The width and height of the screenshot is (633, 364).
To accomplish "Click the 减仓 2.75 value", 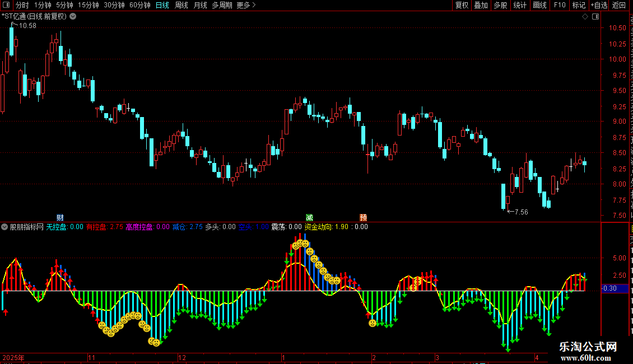I will pos(188,227).
